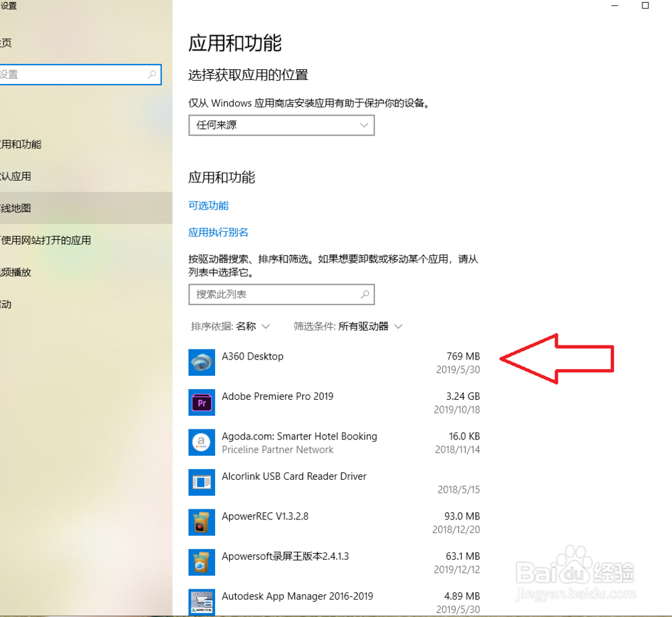Select the ApowerREC V1.3.2.8 entry name

coord(265,516)
